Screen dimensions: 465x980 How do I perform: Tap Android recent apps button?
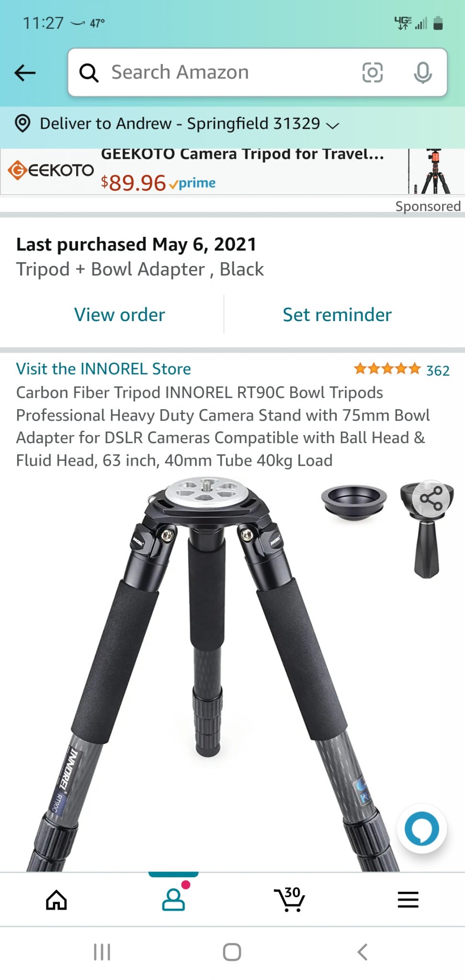click(x=102, y=952)
